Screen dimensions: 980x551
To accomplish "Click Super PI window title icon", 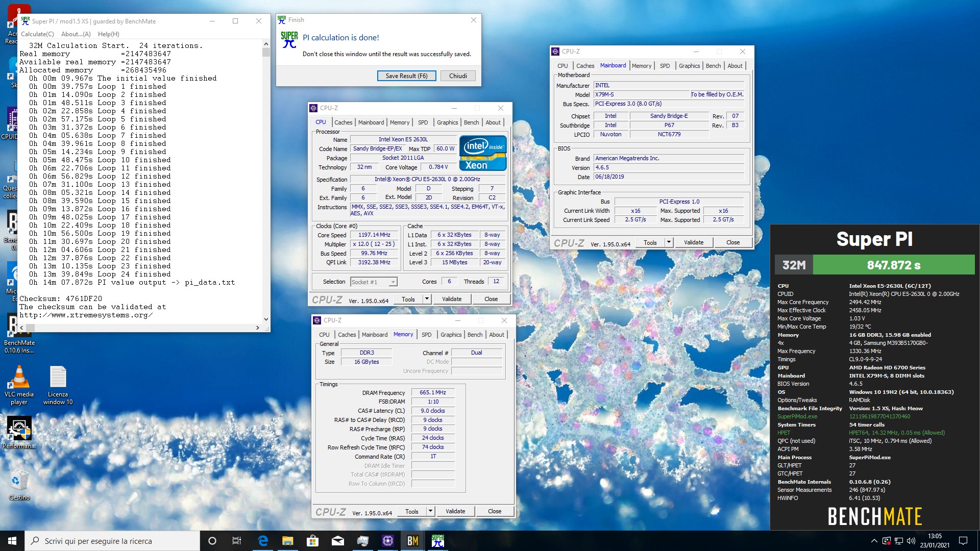I will (26, 21).
